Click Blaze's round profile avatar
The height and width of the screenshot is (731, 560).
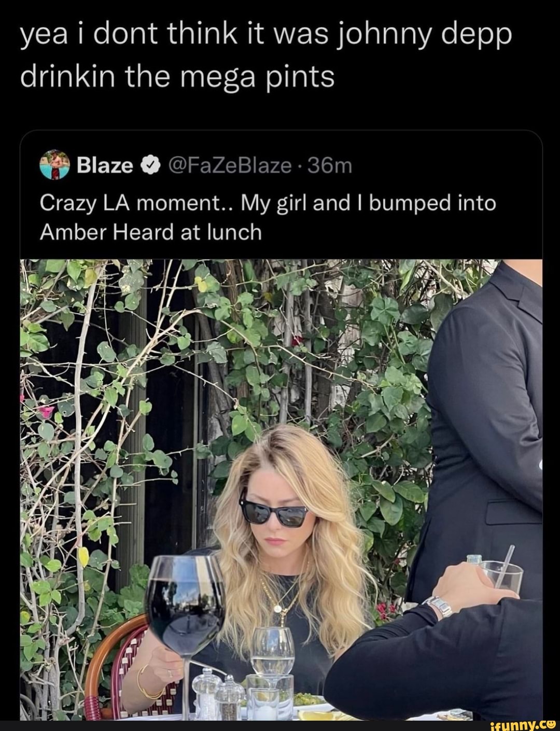pos(54,165)
